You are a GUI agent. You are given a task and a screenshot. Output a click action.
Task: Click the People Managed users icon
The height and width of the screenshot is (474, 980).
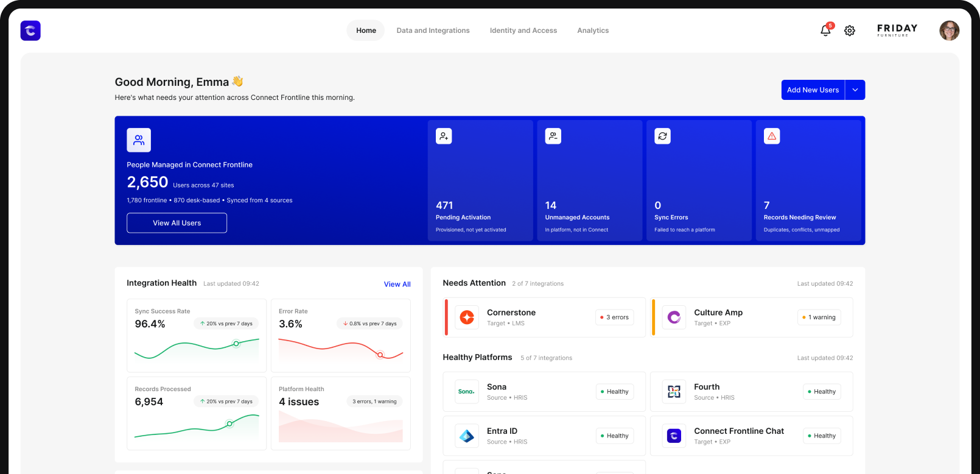[139, 140]
